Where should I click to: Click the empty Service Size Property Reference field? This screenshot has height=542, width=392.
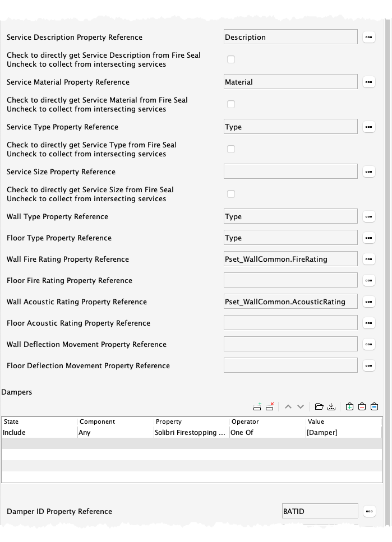[290, 172]
